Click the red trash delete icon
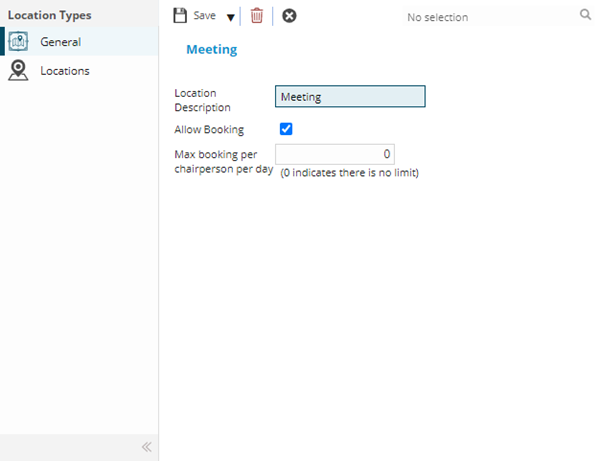 (x=257, y=16)
